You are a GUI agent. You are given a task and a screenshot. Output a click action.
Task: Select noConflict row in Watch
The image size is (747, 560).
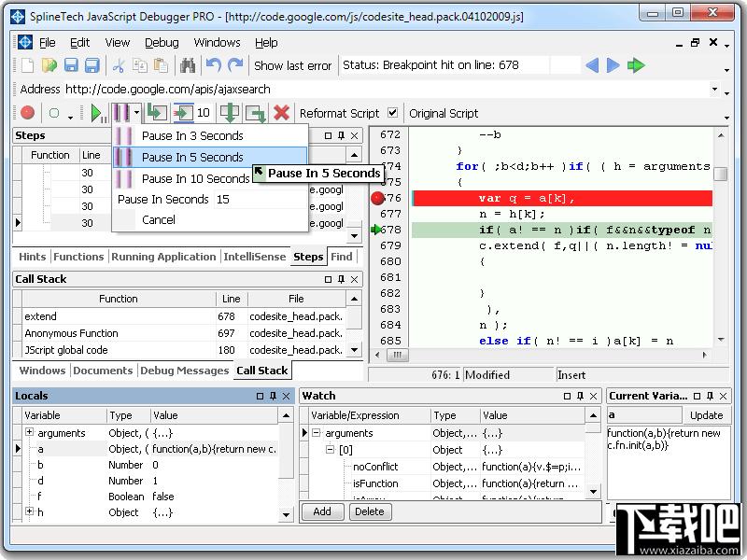[447, 467]
